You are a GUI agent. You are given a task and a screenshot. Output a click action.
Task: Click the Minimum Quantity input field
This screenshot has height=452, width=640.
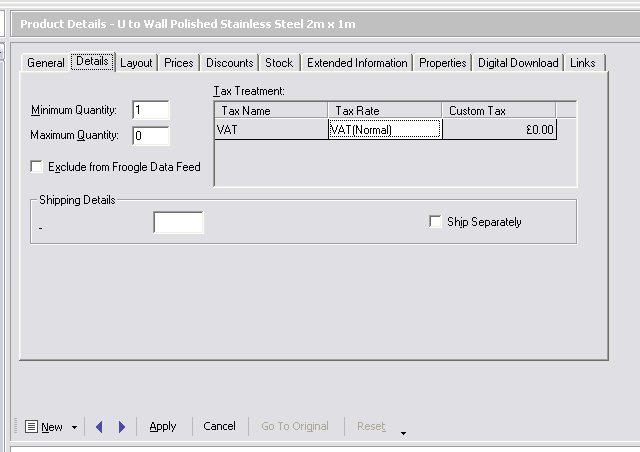click(150, 110)
